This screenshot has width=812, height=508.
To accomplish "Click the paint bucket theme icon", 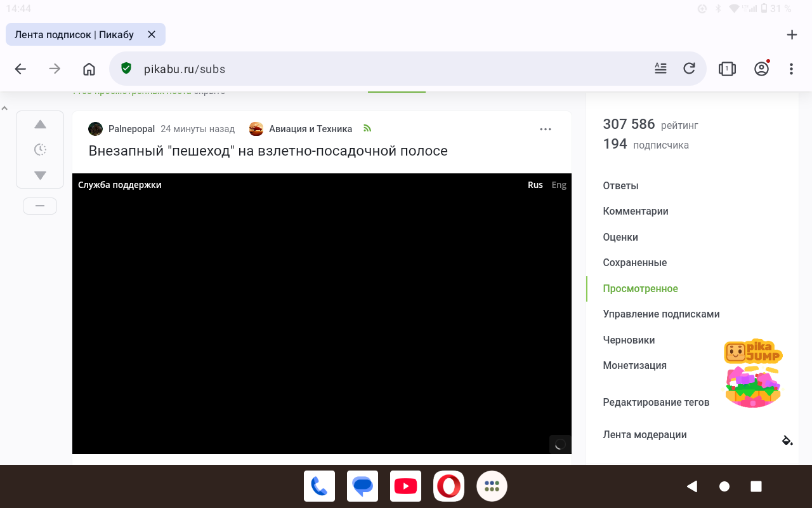I will point(787,440).
